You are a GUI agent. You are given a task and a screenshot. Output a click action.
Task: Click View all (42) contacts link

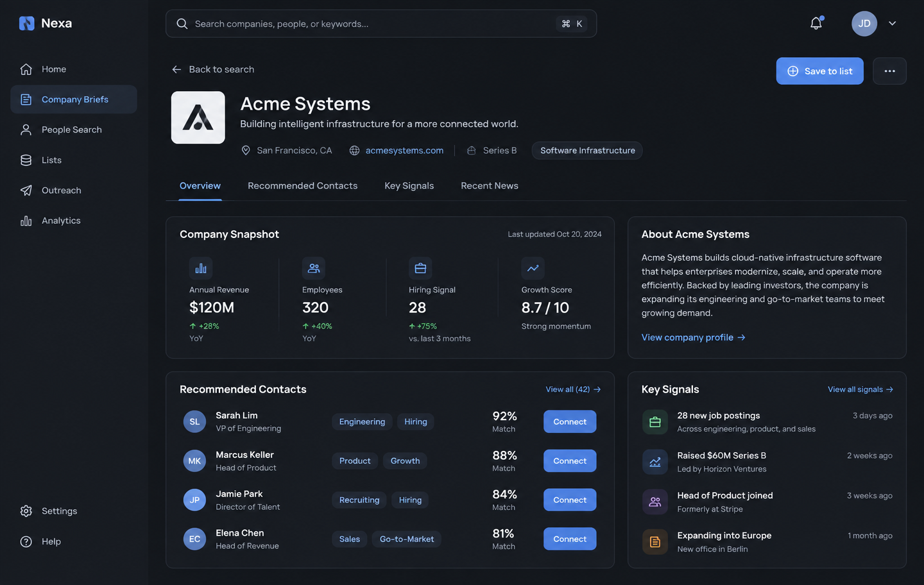coord(573,389)
